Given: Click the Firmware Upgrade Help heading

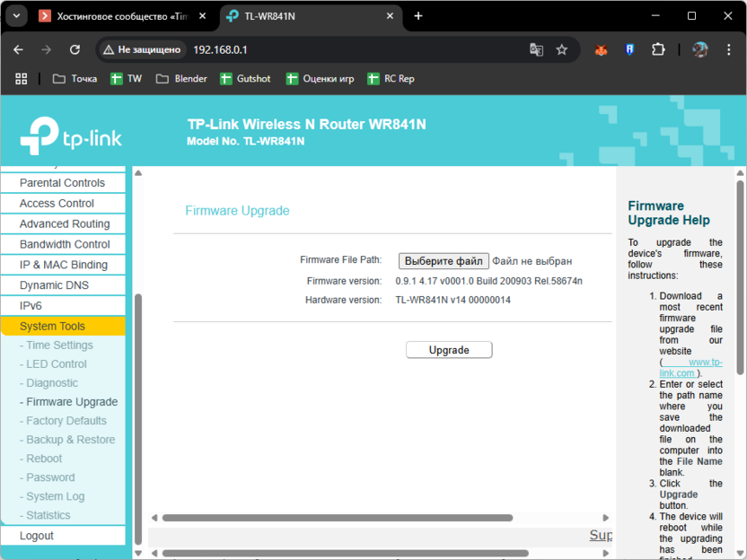Looking at the screenshot, I should (x=669, y=213).
